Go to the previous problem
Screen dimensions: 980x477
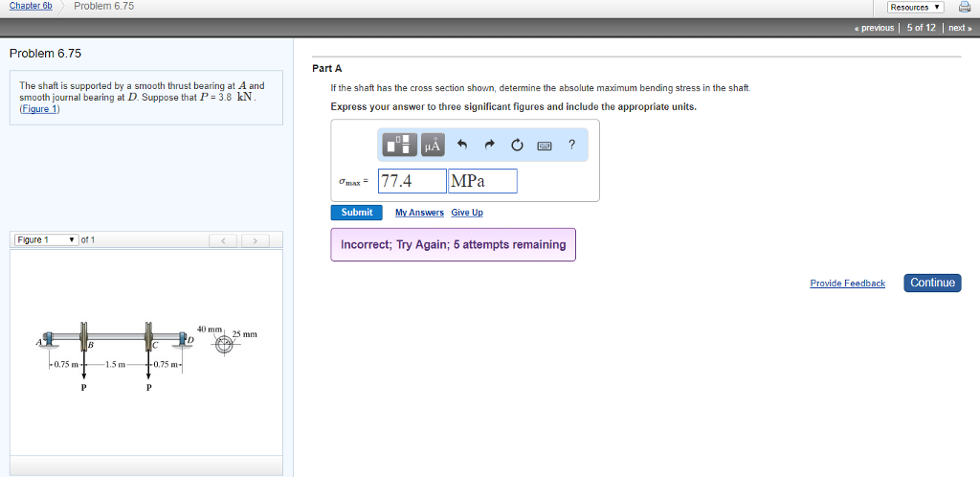tap(874, 28)
